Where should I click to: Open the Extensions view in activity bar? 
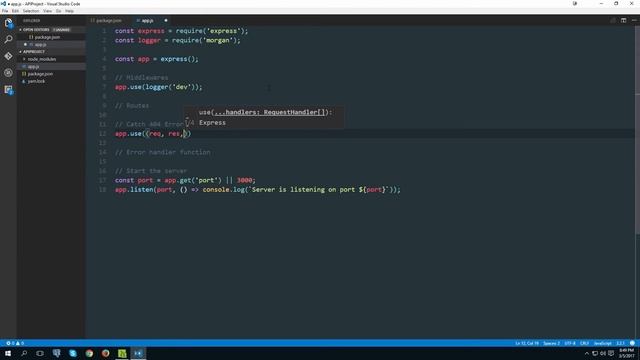(x=8, y=90)
